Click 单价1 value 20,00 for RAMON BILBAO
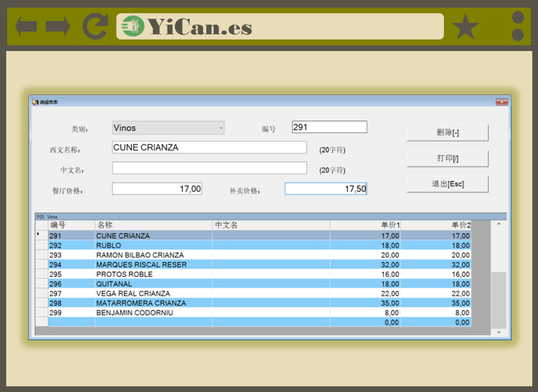538x392 pixels. pos(365,255)
